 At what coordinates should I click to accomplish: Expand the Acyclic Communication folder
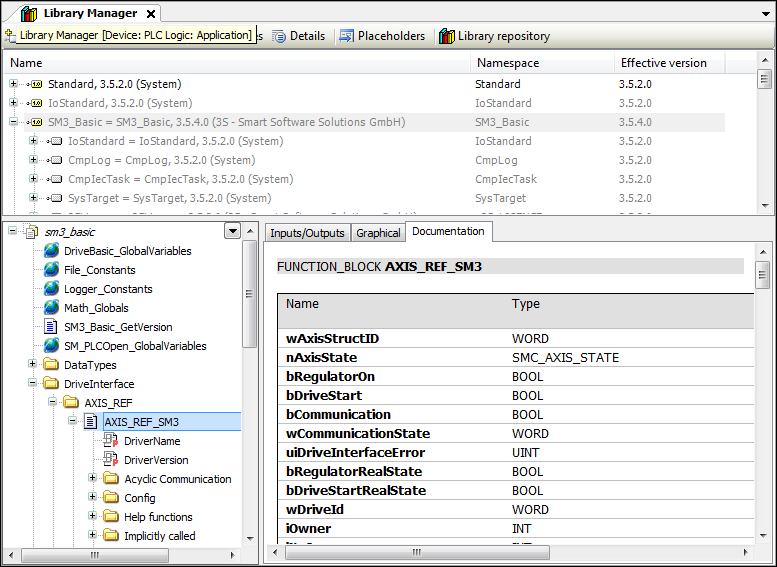(x=92, y=478)
